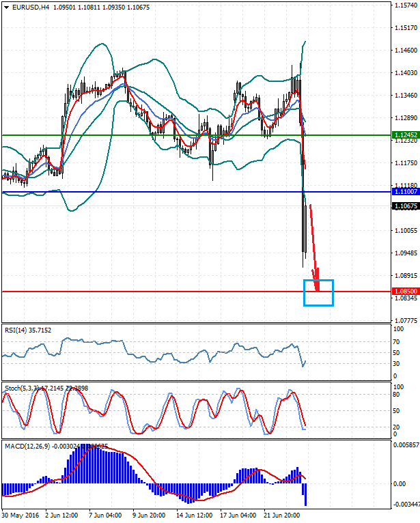
Task: Click the EURUSD,H4 chart title label
Action: 27,7
